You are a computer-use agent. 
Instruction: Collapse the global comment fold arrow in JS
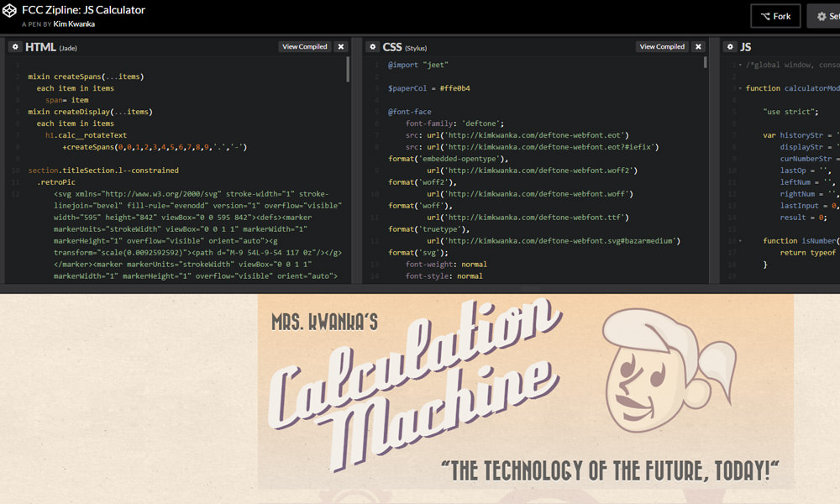point(740,65)
